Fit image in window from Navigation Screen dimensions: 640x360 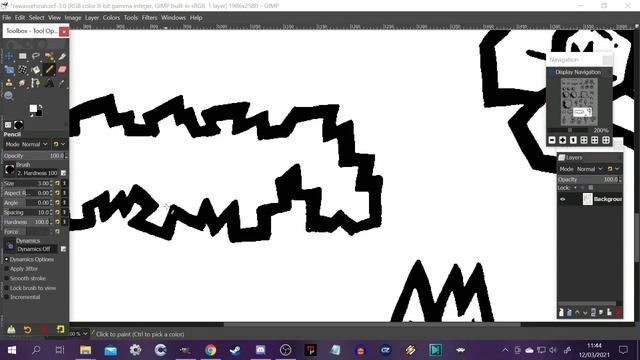(x=584, y=140)
